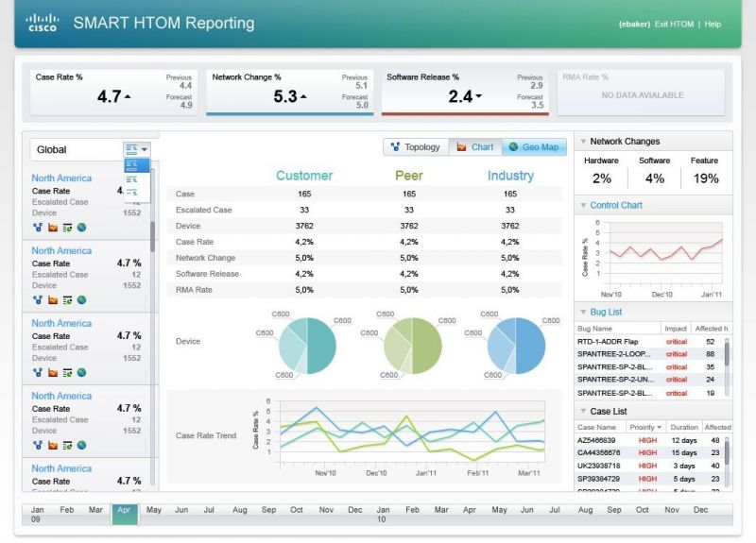Click the region list scrollbar thumb
Screen dimensions: 756x543
click(x=153, y=237)
